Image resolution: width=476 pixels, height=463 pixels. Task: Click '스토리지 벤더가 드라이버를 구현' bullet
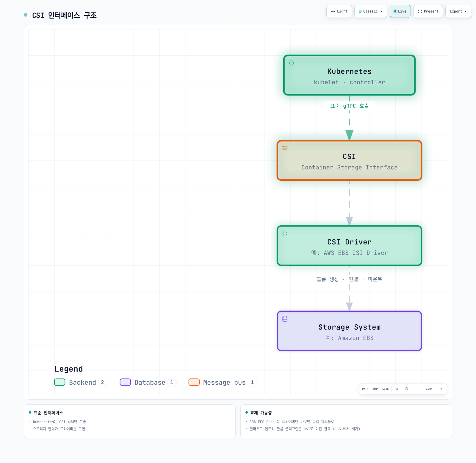pos(59,429)
